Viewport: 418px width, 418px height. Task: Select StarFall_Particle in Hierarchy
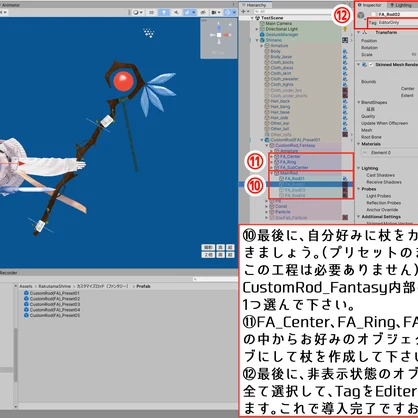[x=291, y=218]
